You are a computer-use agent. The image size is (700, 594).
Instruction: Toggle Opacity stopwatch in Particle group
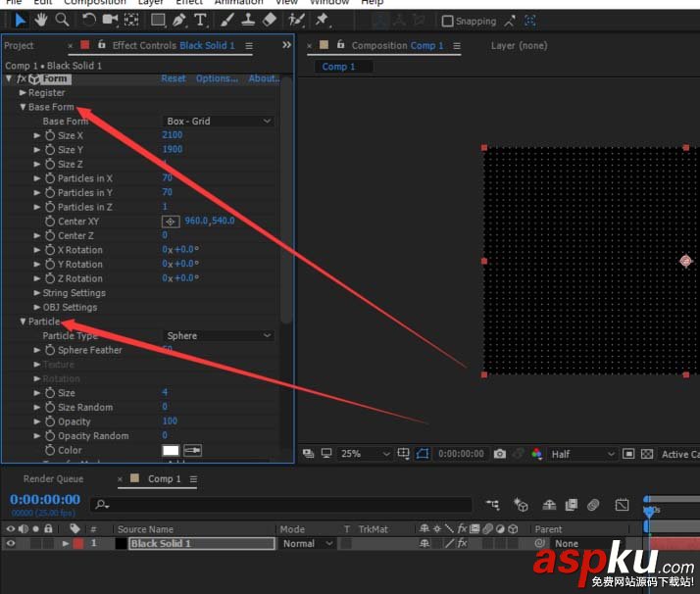coord(50,421)
